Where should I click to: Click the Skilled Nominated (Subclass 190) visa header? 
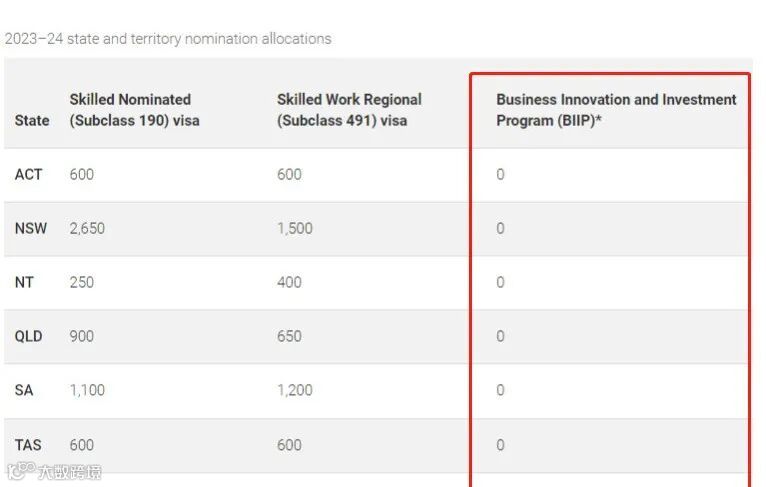[134, 110]
